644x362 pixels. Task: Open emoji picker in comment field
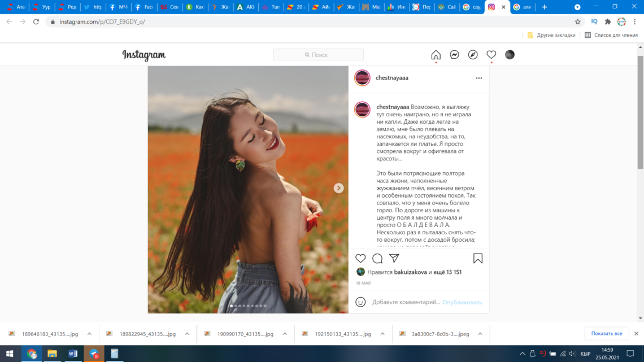click(x=360, y=302)
